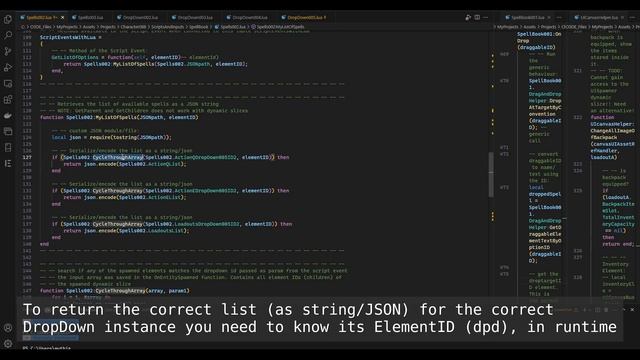
Task: Open the Accounts menu icon
Action: (8, 328)
